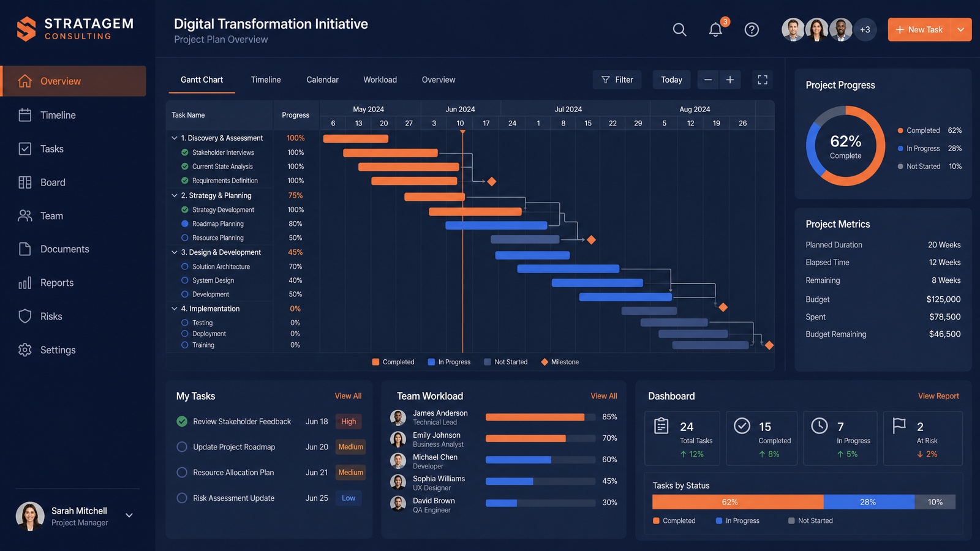Screen dimensions: 980x551
Task: Click James Anderson's workload bar
Action: 540,417
